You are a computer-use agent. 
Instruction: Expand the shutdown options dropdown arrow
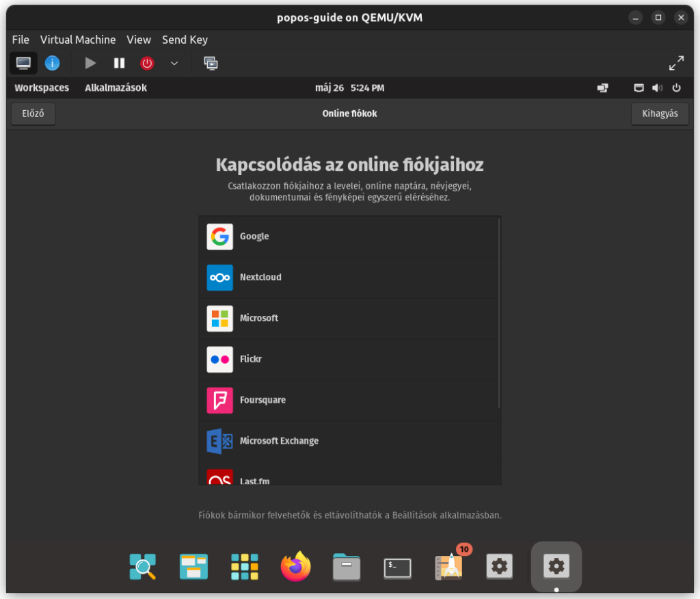(x=174, y=63)
